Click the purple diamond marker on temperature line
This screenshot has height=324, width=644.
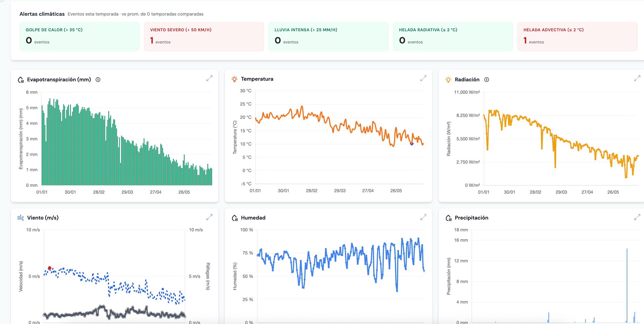coord(411,143)
